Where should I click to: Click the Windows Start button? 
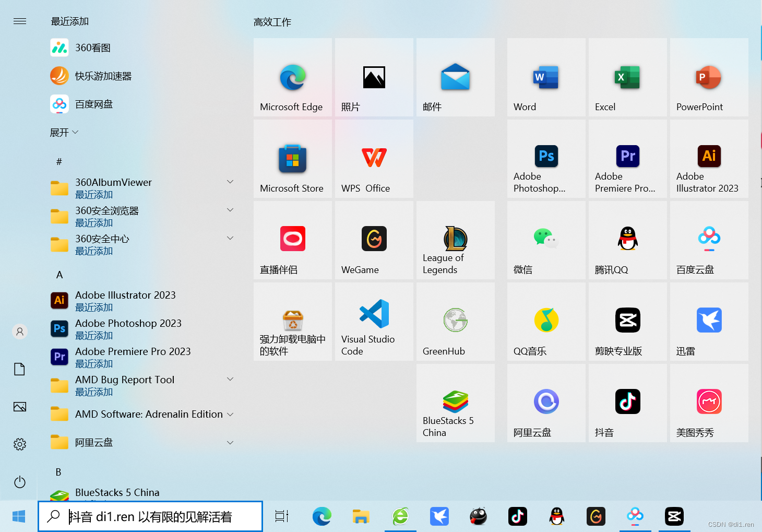click(x=19, y=516)
